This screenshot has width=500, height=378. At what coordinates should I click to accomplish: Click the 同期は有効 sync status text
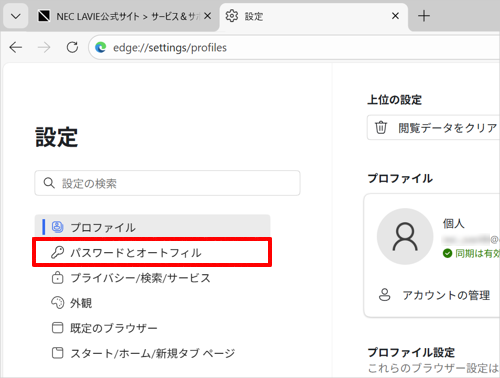pos(477,253)
